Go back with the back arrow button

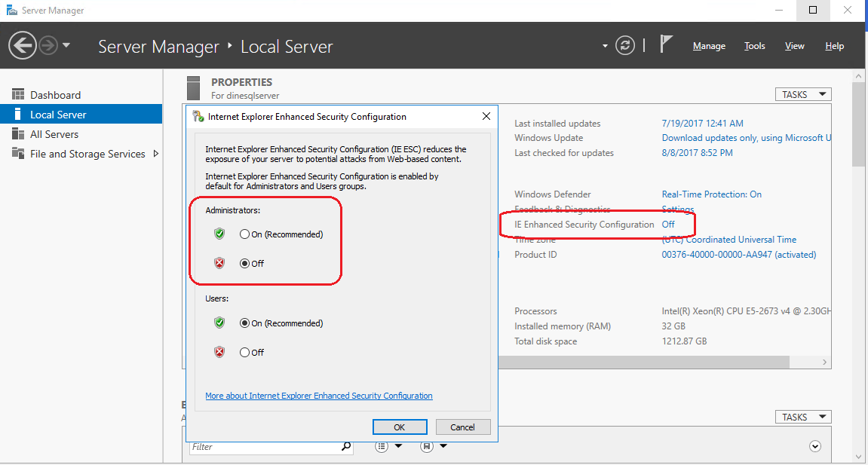(22, 45)
